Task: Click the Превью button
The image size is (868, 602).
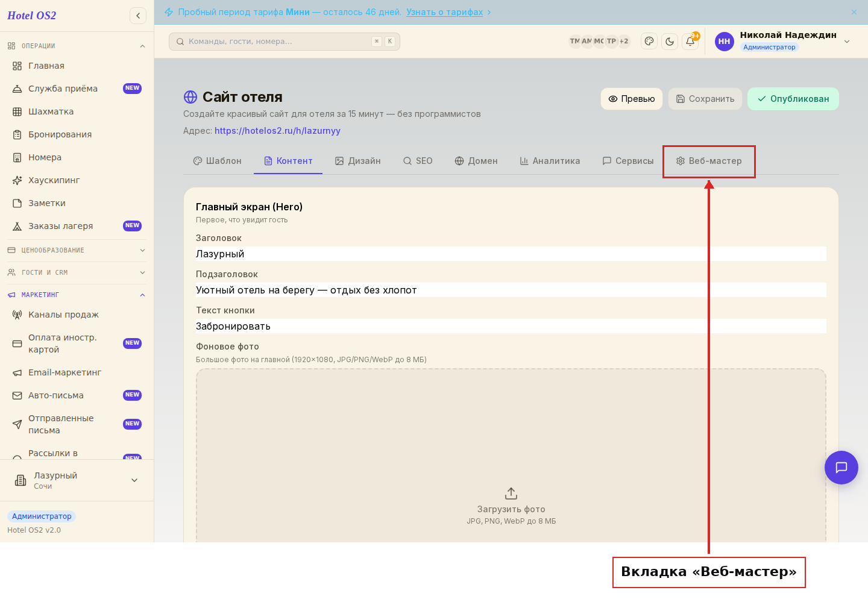Action: pos(632,99)
